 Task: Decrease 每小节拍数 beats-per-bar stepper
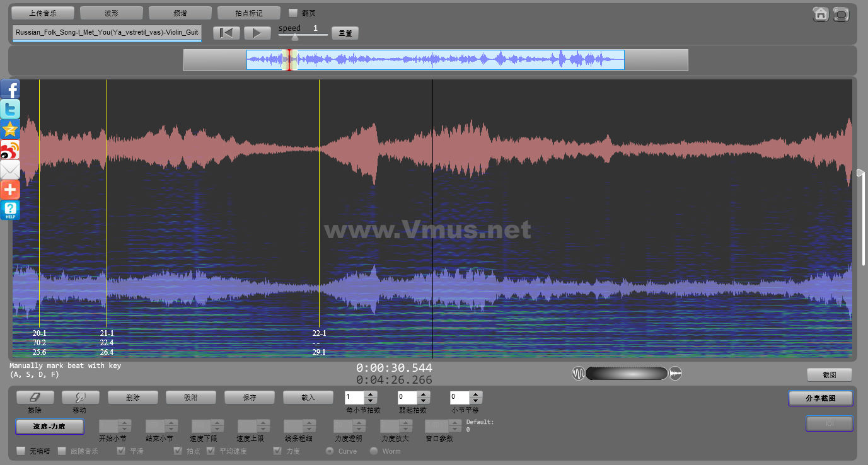pyautogui.click(x=371, y=401)
